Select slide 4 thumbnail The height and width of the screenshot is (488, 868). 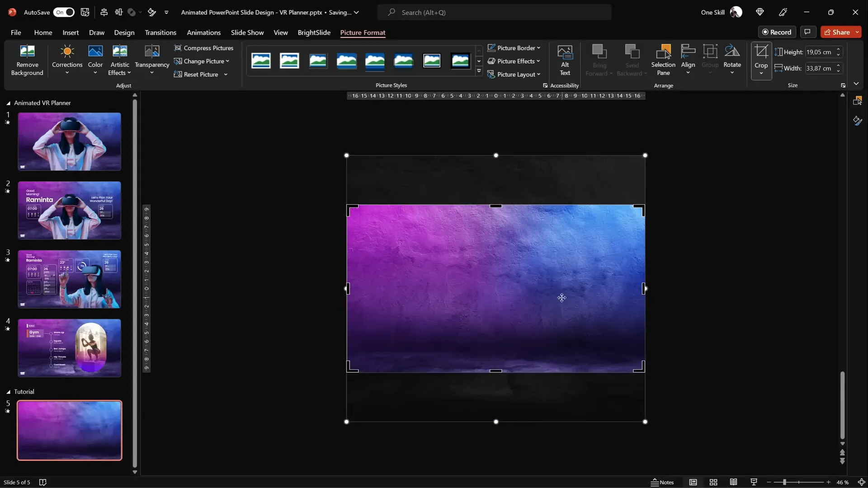(x=69, y=348)
